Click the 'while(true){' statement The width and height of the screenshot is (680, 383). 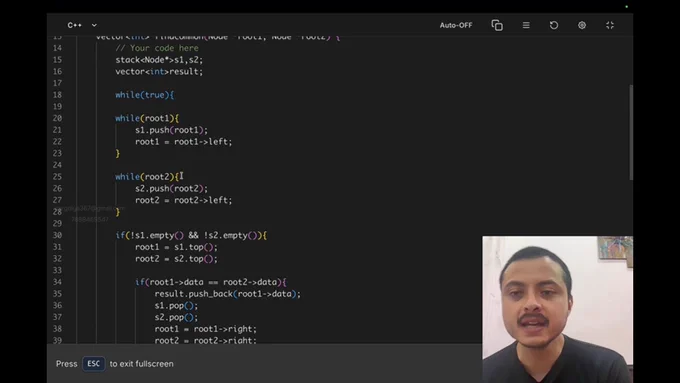145,95
